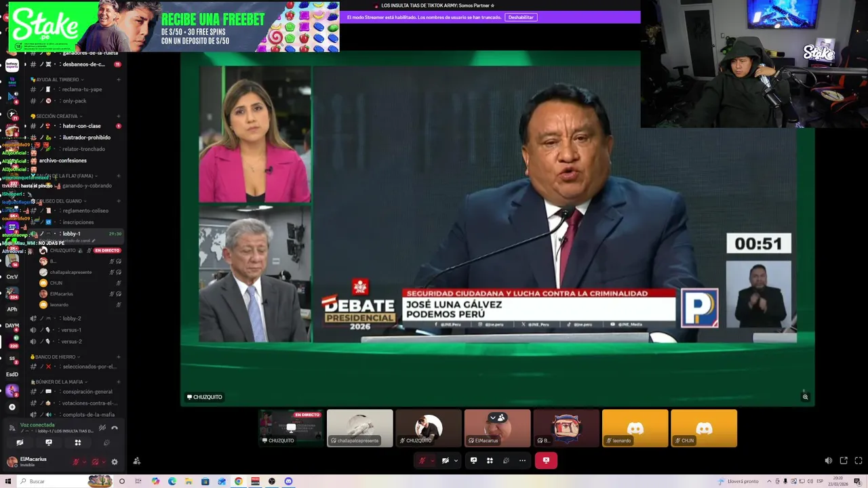This screenshot has height=488, width=868.
Task: Open the soundboard in the sidebar panel
Action: click(x=106, y=443)
